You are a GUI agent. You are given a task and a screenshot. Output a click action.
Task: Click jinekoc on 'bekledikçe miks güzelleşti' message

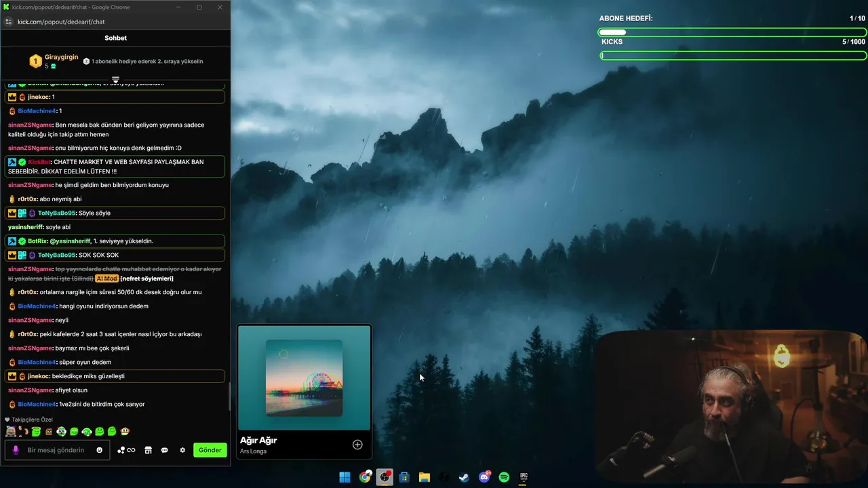(x=38, y=376)
